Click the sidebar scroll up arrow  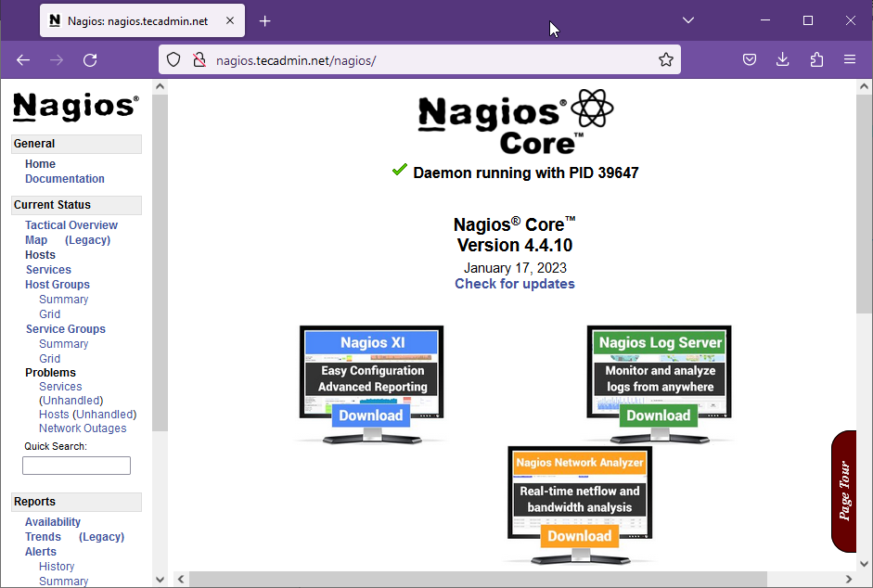click(x=160, y=87)
